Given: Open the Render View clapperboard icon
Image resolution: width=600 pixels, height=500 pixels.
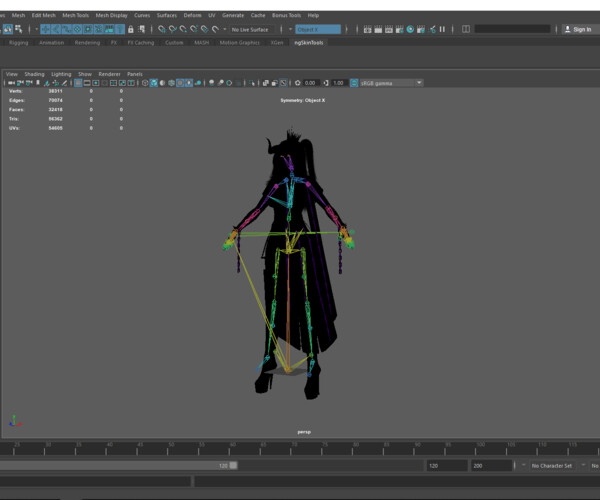Looking at the screenshot, I should (368, 29).
